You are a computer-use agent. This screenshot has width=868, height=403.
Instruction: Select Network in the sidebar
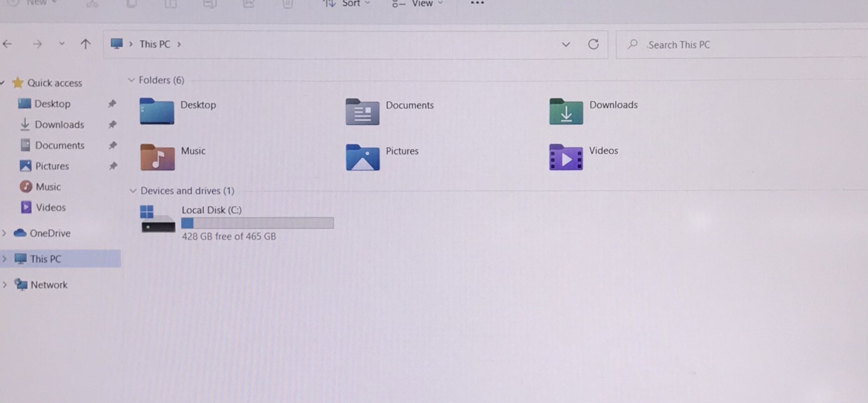(49, 285)
